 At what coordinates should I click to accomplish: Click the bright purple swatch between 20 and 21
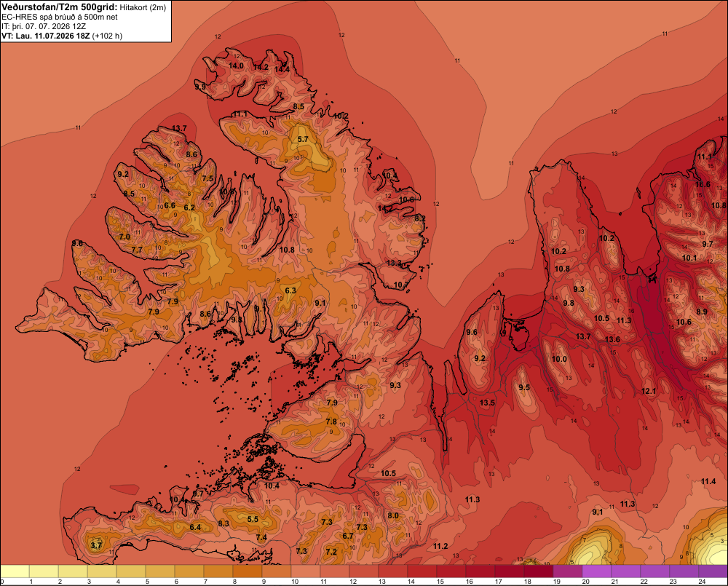click(596, 571)
